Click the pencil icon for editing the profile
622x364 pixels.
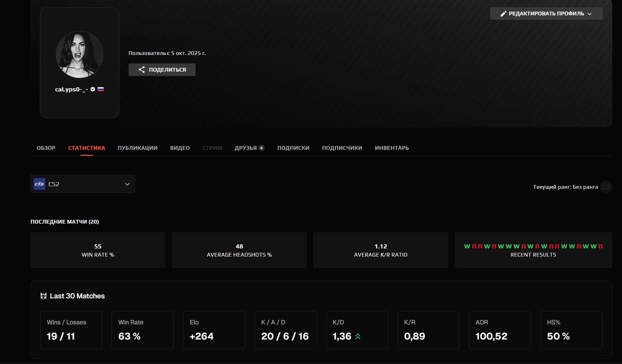pos(503,14)
